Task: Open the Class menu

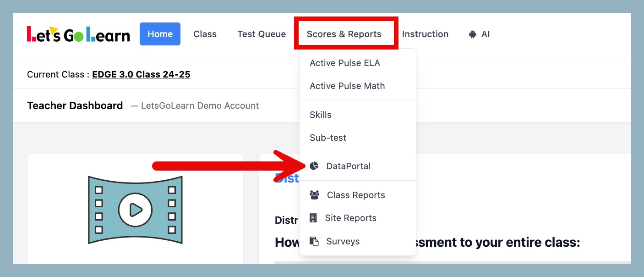Action: (x=205, y=34)
